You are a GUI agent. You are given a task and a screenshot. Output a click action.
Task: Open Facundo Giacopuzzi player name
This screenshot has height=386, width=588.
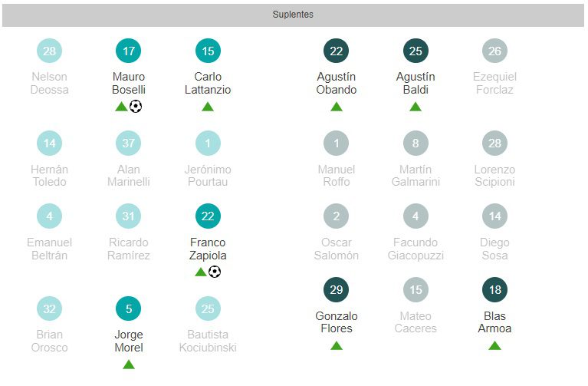(x=416, y=249)
